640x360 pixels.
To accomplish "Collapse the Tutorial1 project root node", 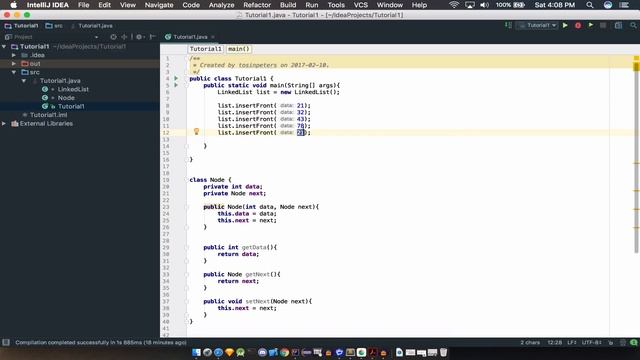I will click(x=4, y=47).
